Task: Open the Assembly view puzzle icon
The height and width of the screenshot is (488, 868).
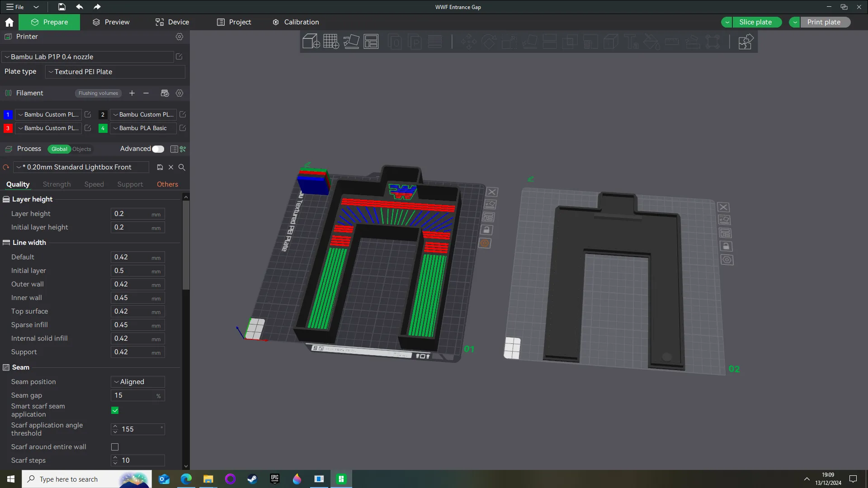Action: click(745, 42)
